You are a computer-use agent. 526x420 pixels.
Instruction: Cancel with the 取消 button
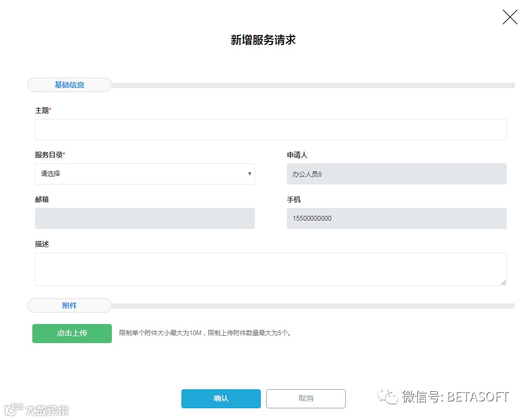click(306, 399)
